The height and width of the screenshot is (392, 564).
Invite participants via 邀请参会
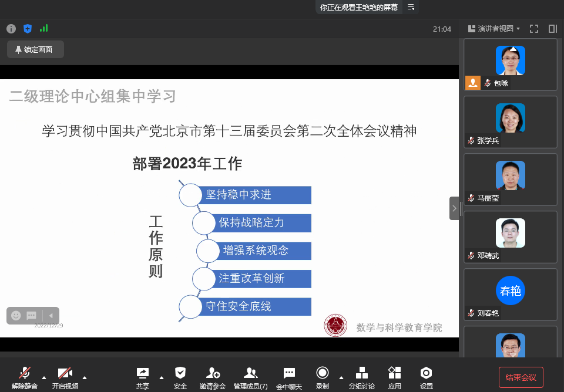point(213,378)
